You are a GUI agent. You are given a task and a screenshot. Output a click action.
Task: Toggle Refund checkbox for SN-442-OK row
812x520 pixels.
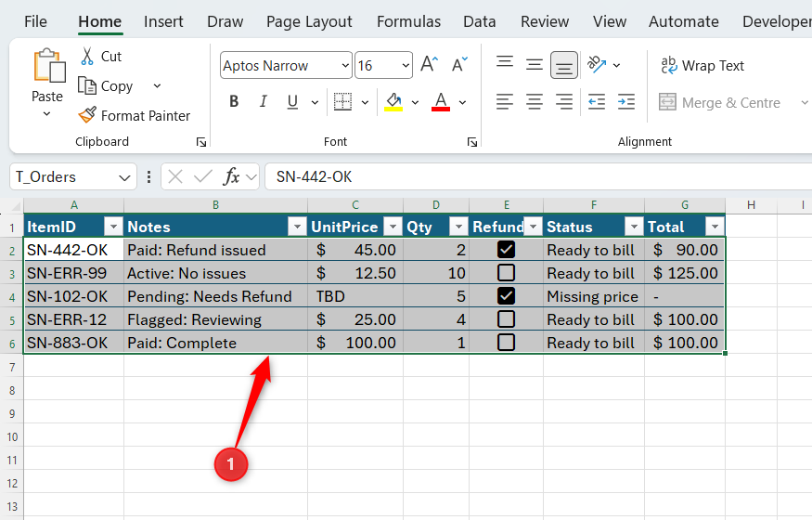[x=506, y=250]
